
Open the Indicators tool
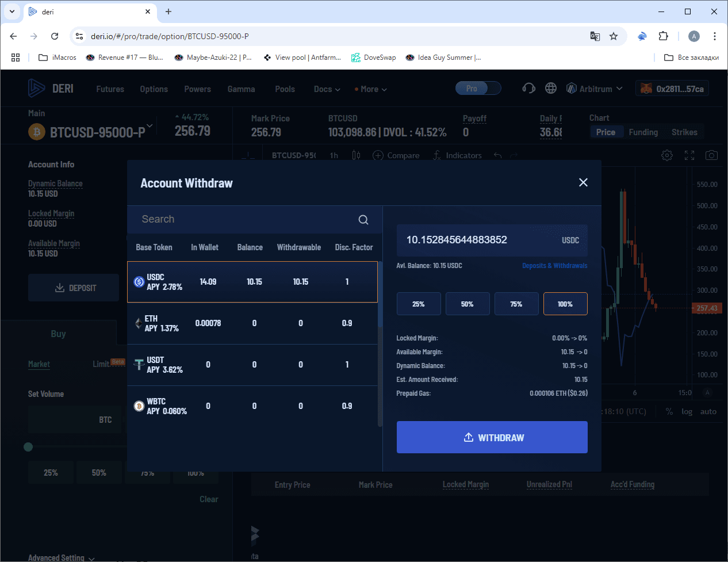pyautogui.click(x=457, y=155)
